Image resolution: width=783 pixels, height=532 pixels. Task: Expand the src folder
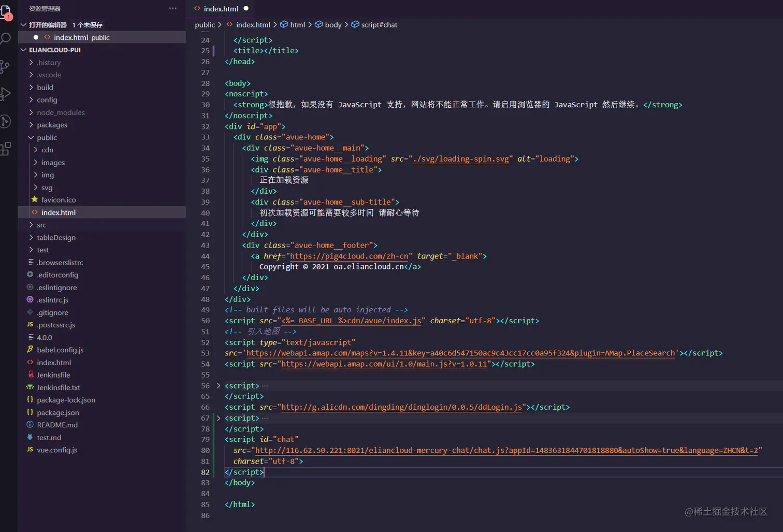41,225
